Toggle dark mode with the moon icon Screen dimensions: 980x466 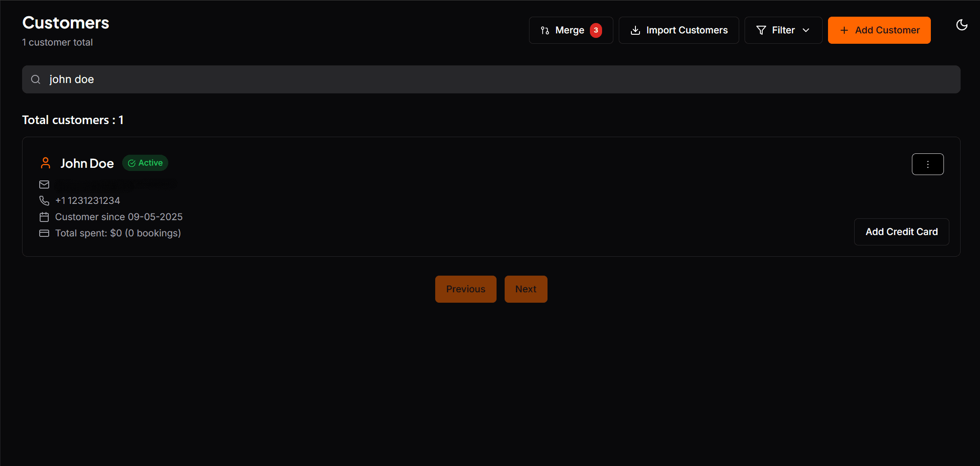(962, 25)
